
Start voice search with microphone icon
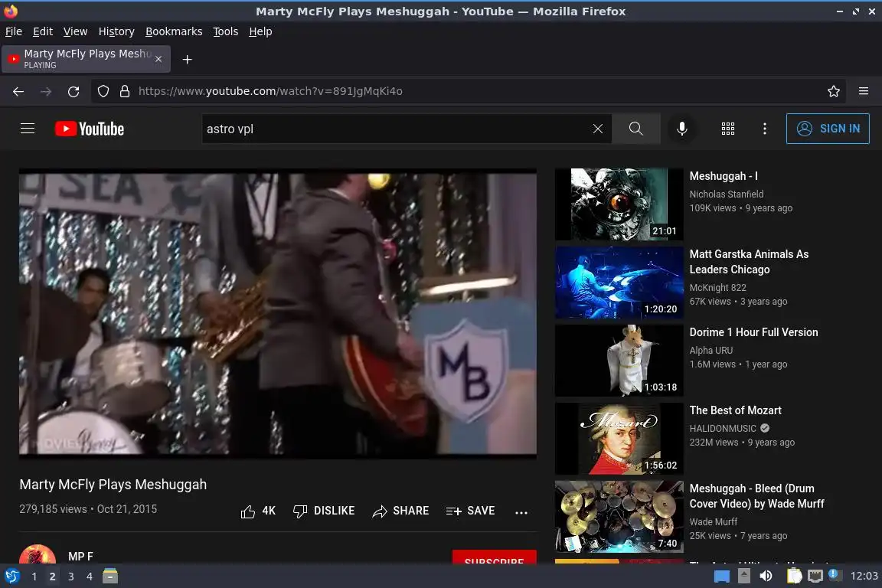681,129
